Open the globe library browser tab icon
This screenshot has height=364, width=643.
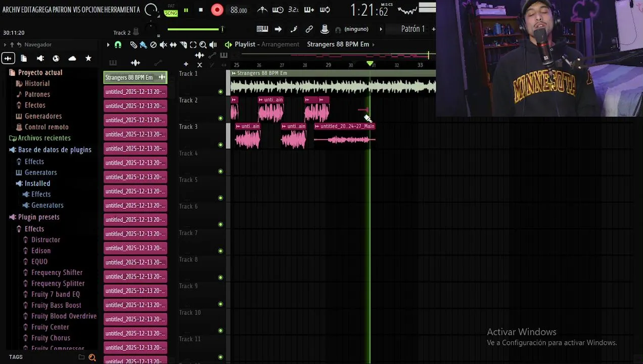click(x=56, y=59)
